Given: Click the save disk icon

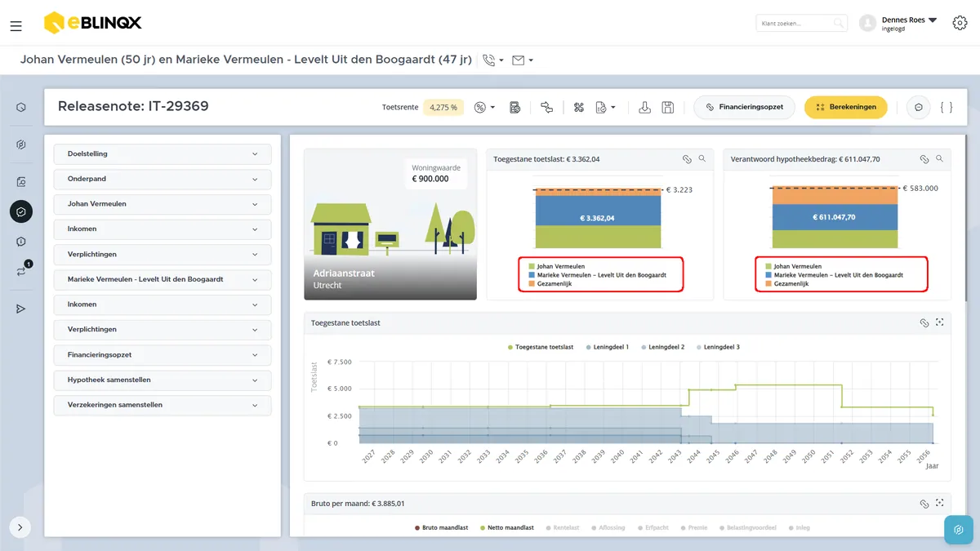Looking at the screenshot, I should [668, 107].
